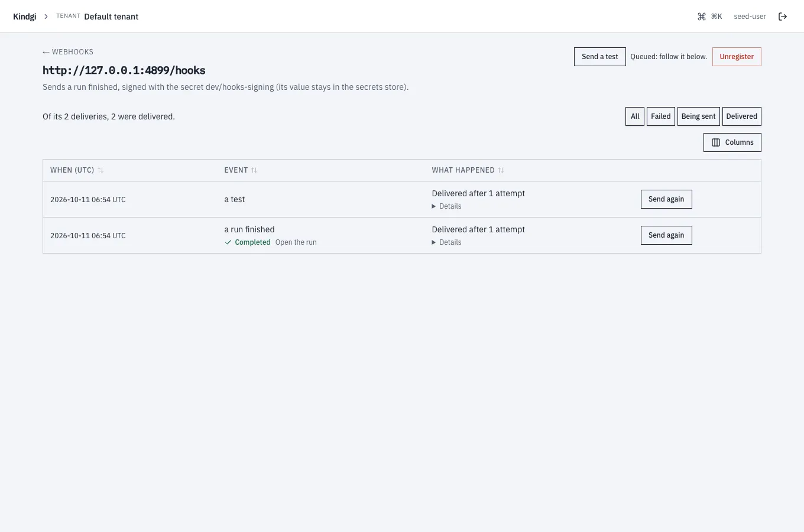Go back to Webhooks list
Screen dimensions: 804x532
pyautogui.click(x=68, y=52)
